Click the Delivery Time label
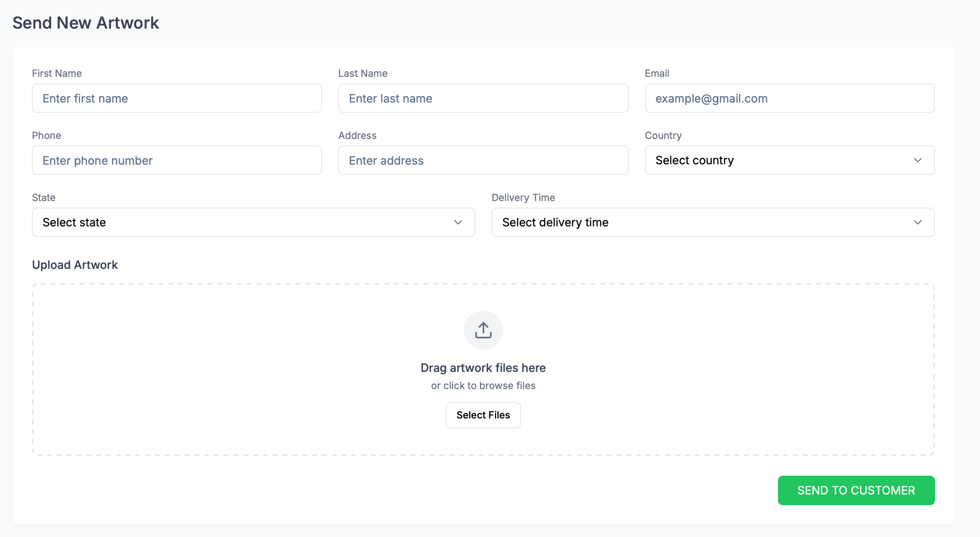This screenshot has width=980, height=537. (523, 197)
